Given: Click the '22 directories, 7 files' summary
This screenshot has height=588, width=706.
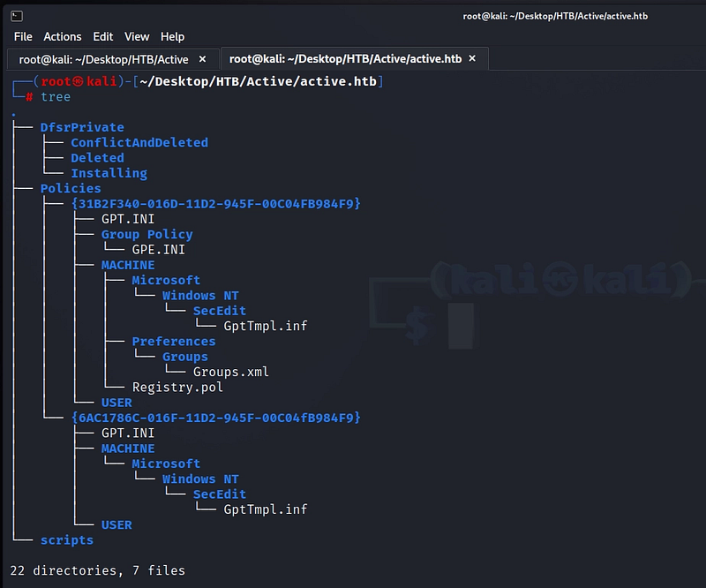Looking at the screenshot, I should point(97,571).
